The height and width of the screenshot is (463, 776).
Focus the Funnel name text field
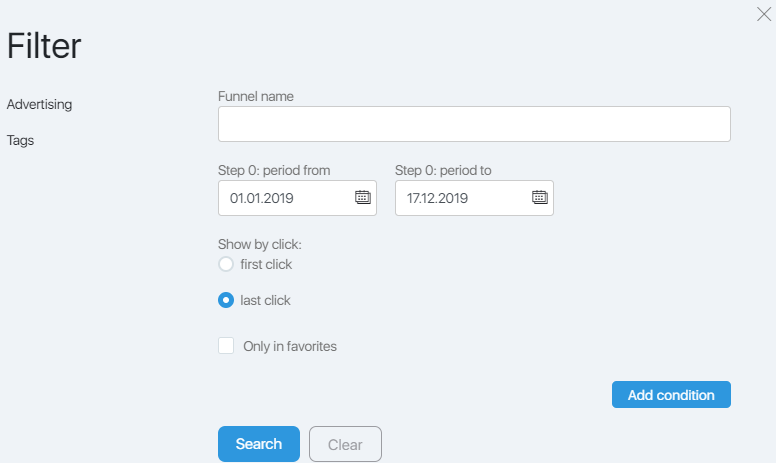(x=474, y=124)
